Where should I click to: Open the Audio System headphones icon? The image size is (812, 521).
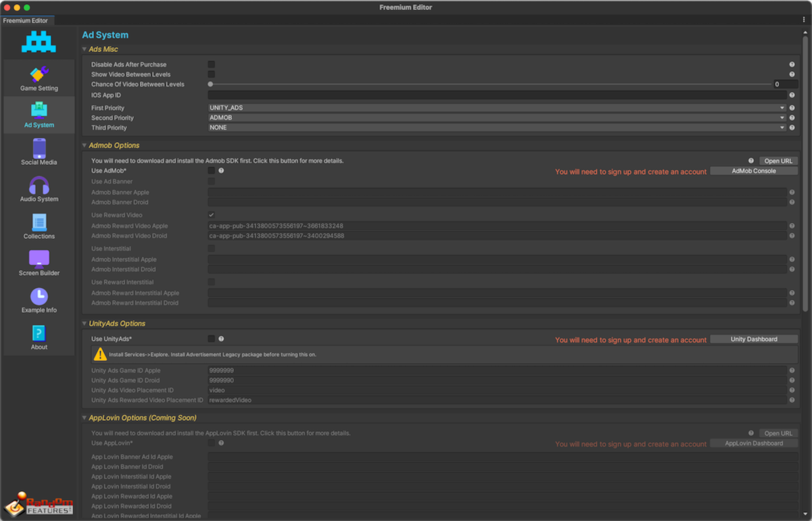pos(39,185)
